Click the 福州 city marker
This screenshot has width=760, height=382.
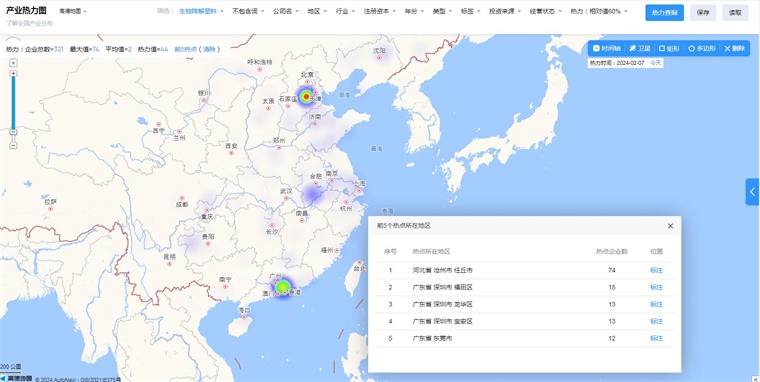[337, 251]
